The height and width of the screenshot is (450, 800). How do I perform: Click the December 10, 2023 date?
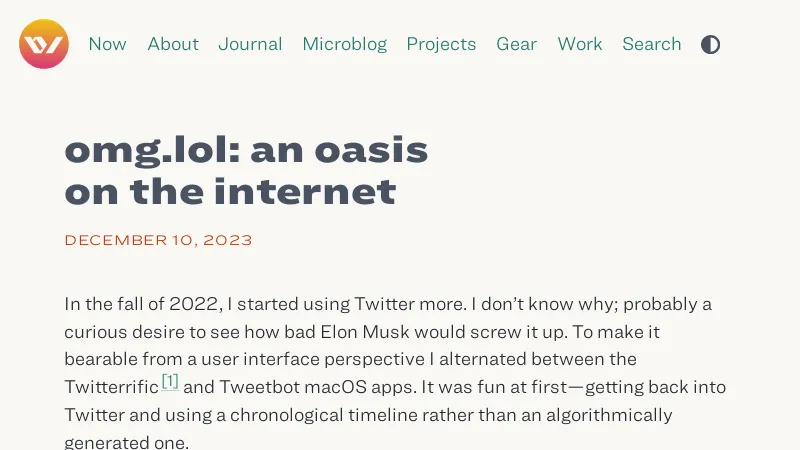point(158,240)
